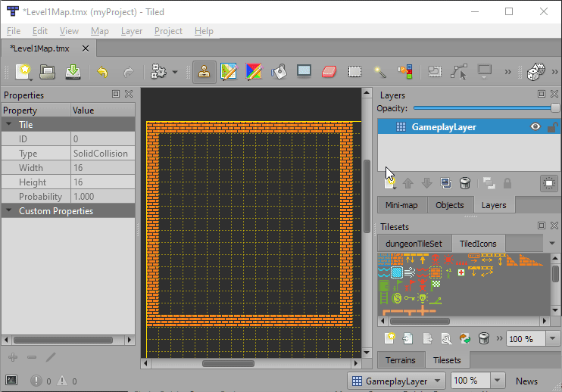
Task: Select the Eraser tool
Action: coord(328,72)
